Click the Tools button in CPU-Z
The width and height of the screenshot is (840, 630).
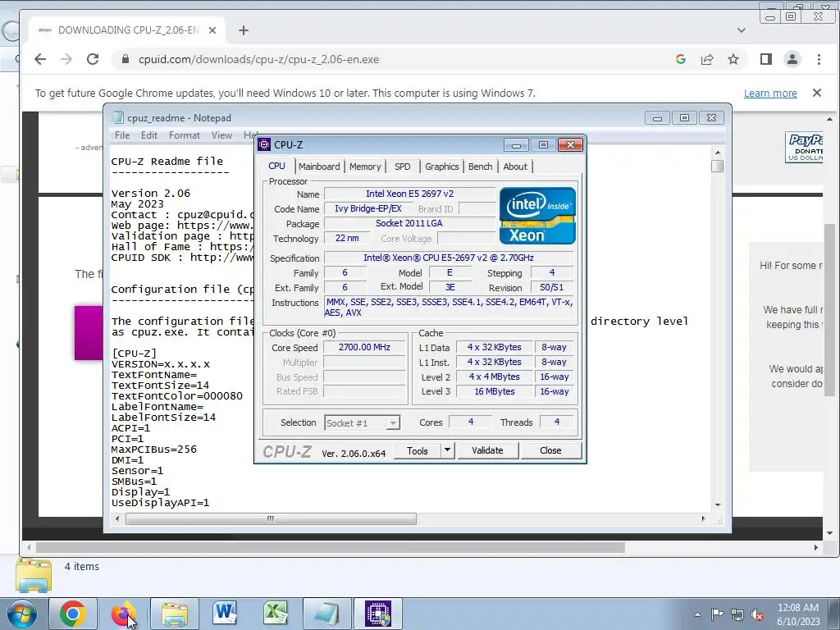[418, 450]
